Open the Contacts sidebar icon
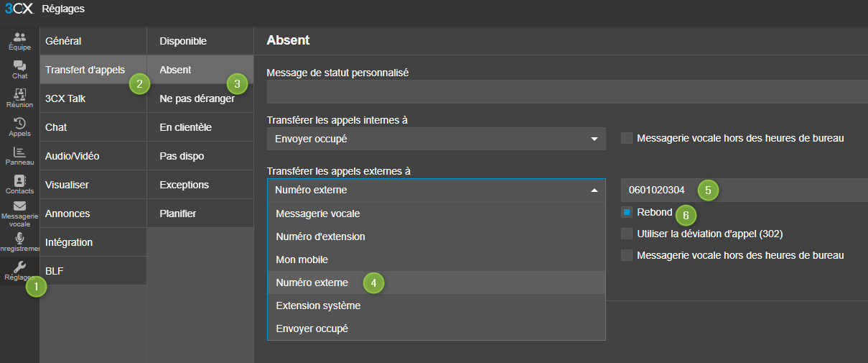 19,184
